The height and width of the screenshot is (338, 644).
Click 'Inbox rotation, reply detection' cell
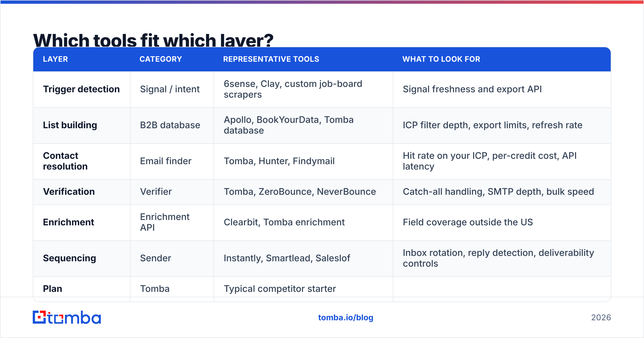(502, 258)
